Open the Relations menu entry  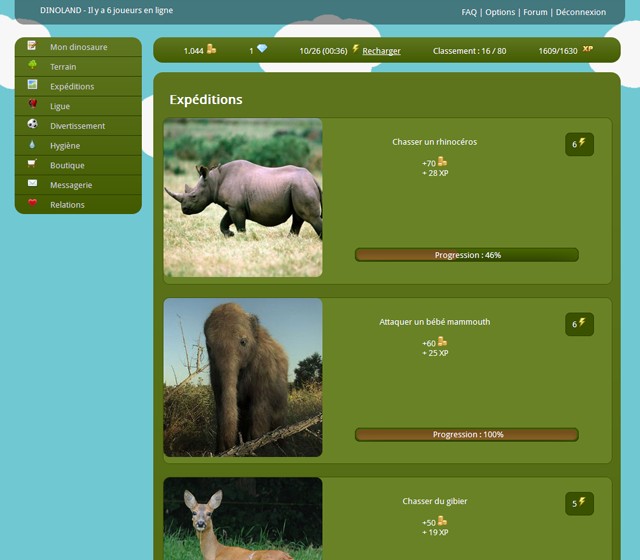pyautogui.click(x=78, y=204)
